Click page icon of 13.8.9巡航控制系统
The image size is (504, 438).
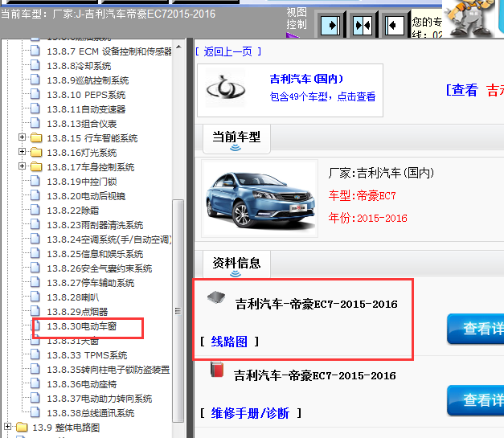pos(35,80)
